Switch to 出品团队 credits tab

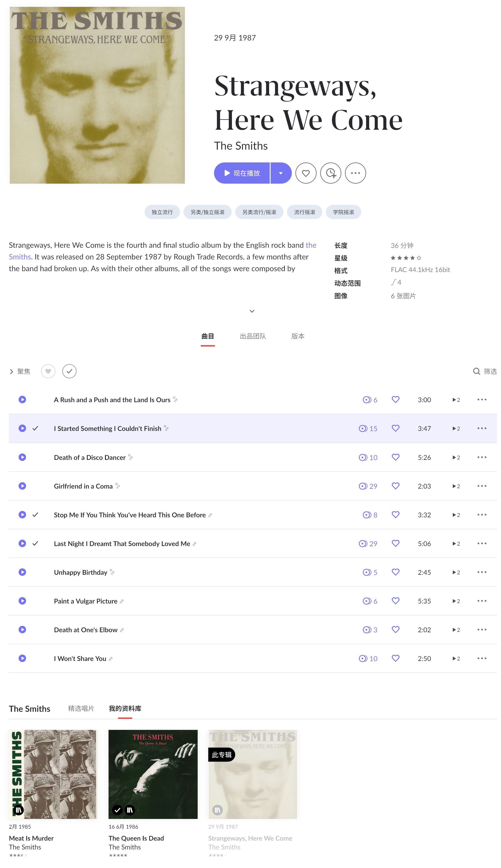point(253,336)
